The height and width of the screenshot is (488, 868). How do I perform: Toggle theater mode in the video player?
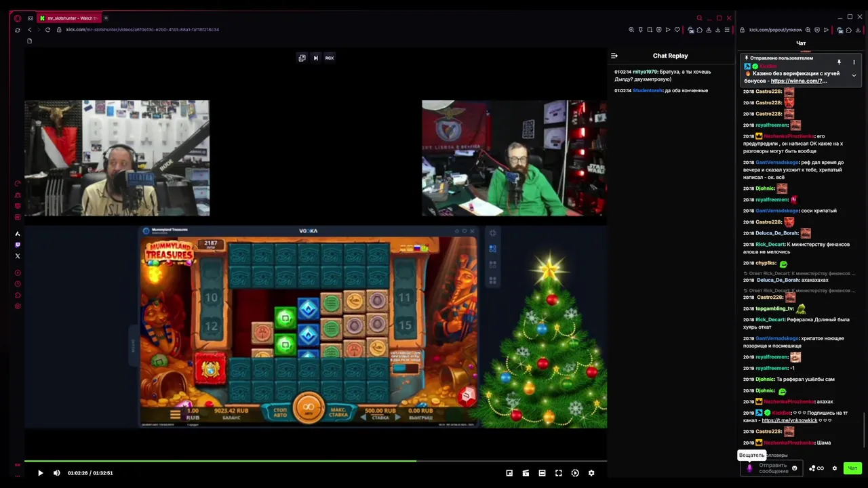542,473
